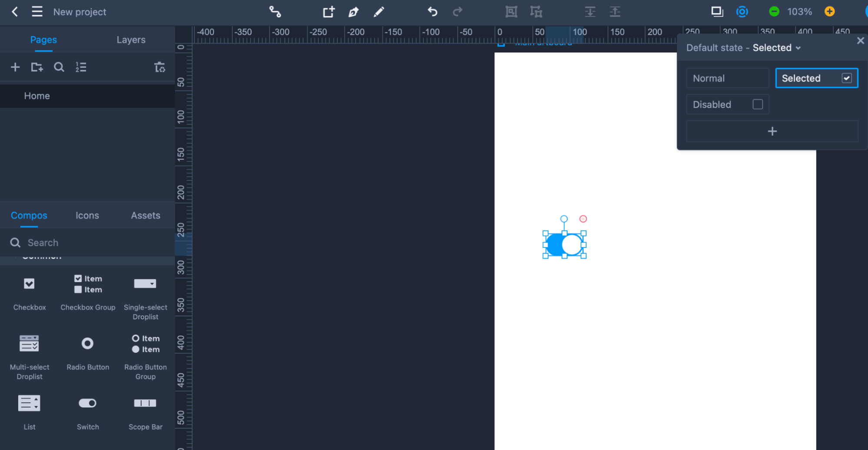The height and width of the screenshot is (450, 868).
Task: Click the back arrow in top bar
Action: click(15, 12)
